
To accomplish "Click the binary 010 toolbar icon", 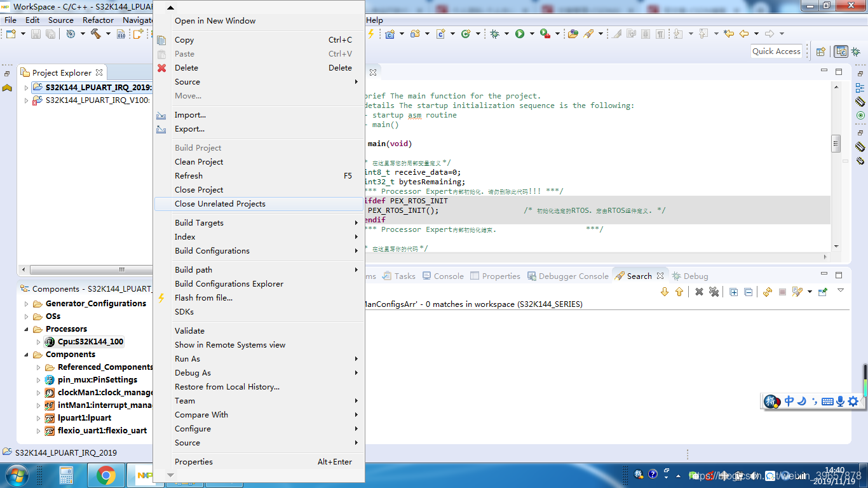I will (x=121, y=34).
